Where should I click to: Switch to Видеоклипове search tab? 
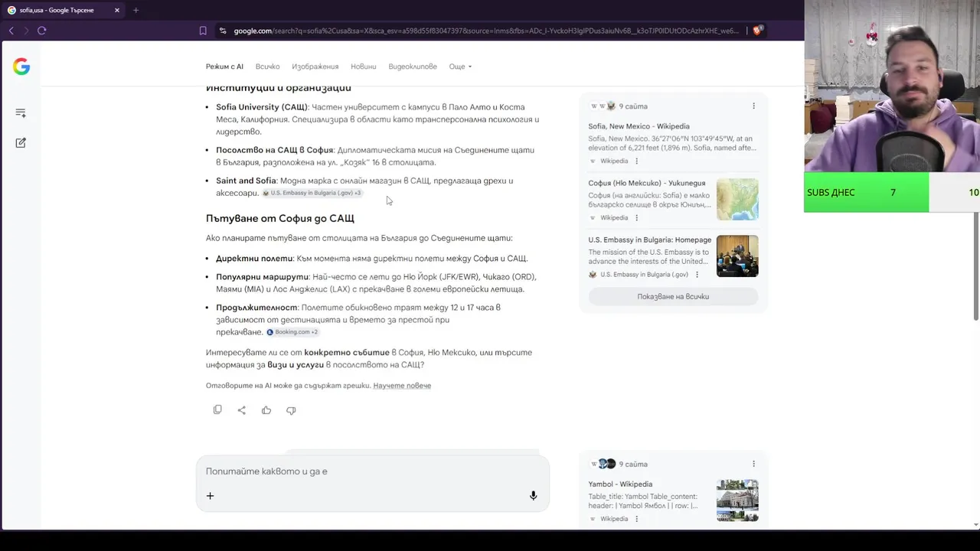pyautogui.click(x=413, y=67)
